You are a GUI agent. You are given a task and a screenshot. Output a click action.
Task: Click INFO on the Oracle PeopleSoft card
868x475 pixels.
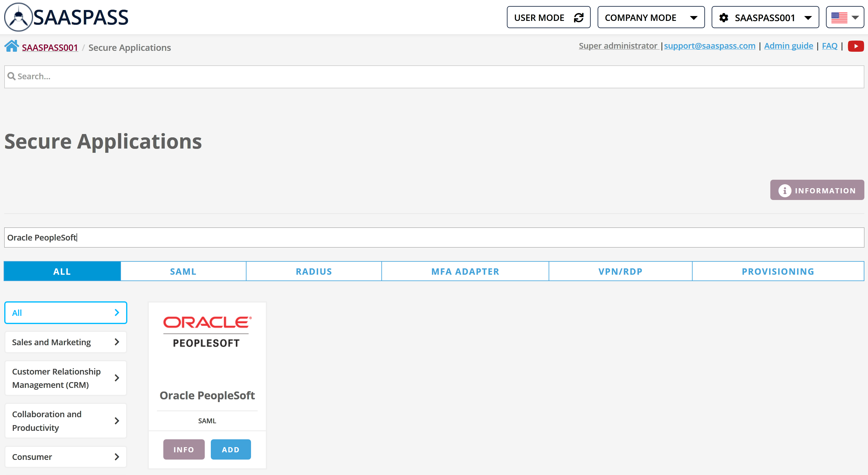[184, 449]
